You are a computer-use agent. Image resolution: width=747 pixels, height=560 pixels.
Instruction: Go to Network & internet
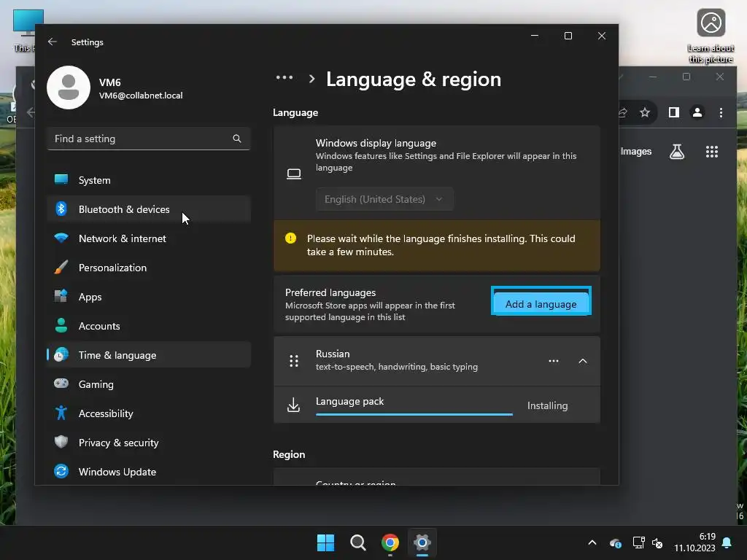(149, 238)
